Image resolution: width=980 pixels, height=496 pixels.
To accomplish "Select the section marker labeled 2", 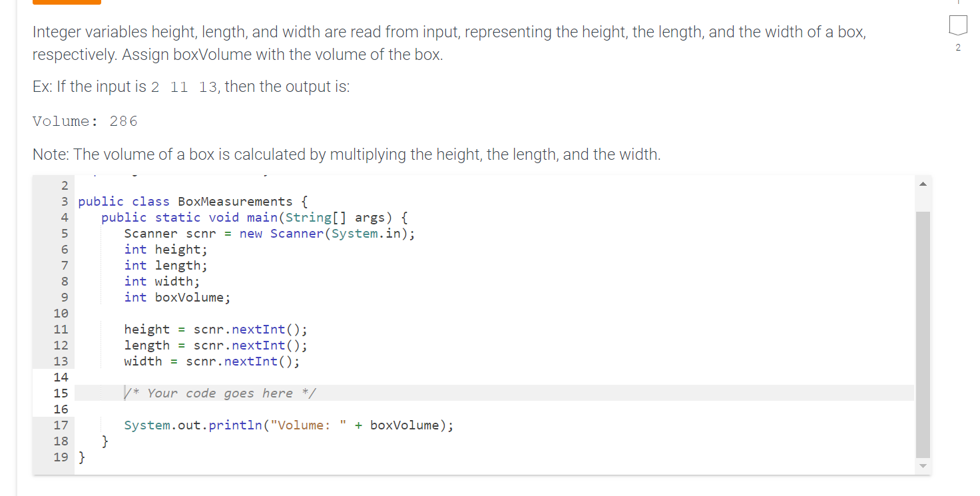I will [957, 47].
